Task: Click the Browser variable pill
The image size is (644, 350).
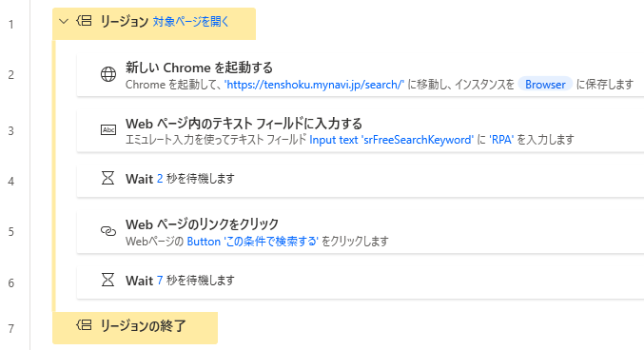Action: [545, 85]
